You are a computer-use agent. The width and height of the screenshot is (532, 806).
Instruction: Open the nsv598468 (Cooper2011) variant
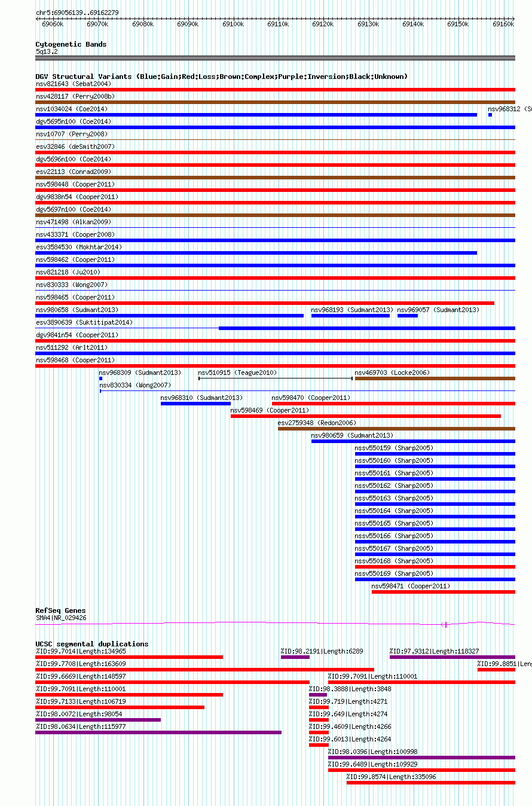pyautogui.click(x=75, y=360)
